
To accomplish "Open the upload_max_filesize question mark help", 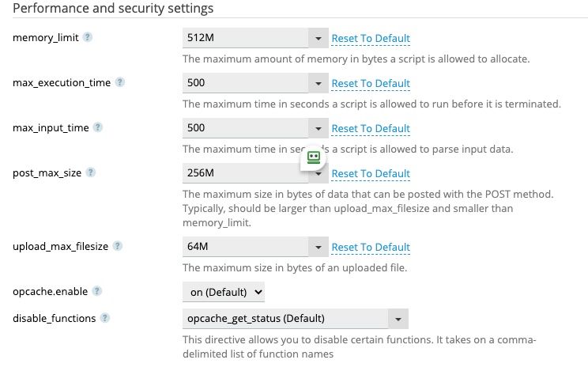I will (118, 246).
